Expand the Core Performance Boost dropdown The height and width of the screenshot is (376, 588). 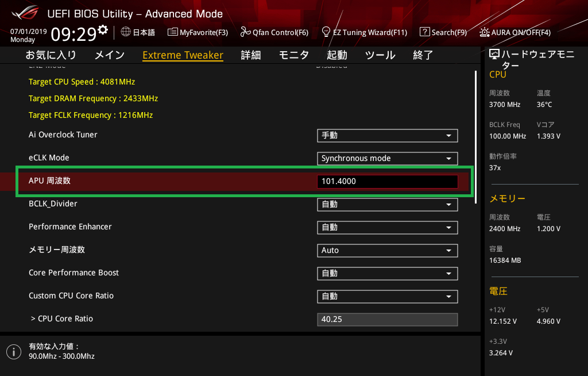pyautogui.click(x=388, y=274)
